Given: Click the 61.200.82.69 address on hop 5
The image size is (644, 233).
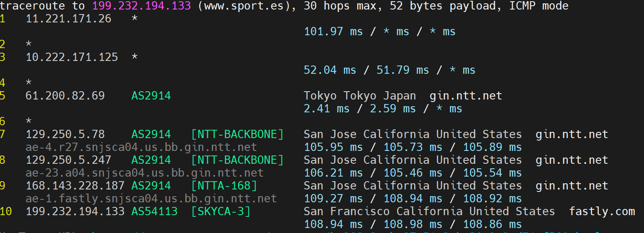Looking at the screenshot, I should click(65, 96).
